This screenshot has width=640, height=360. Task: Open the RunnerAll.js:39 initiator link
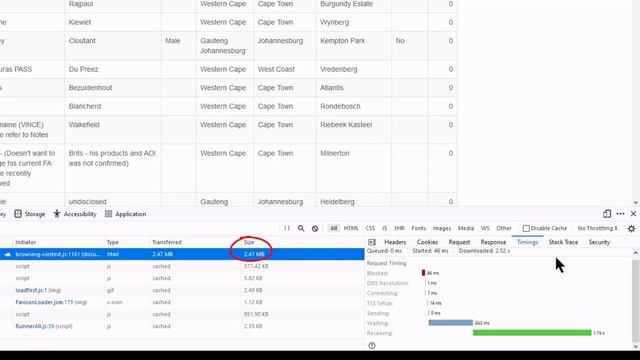[x=35, y=326]
